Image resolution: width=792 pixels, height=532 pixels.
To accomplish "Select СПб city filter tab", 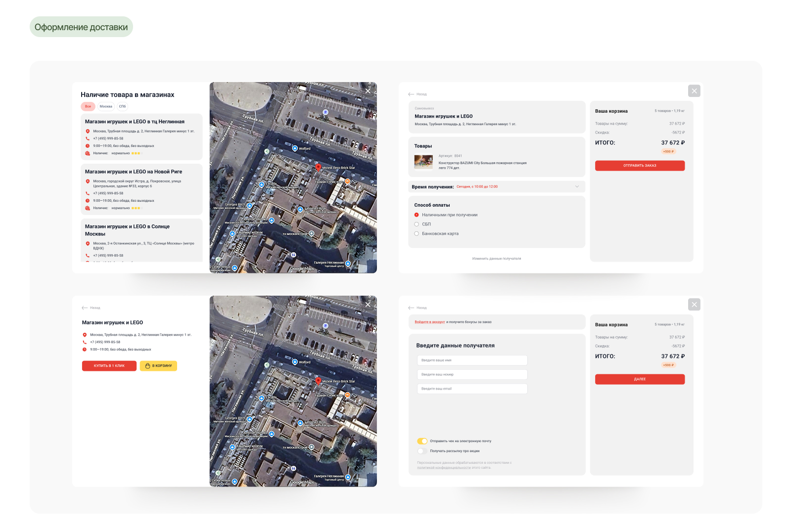I will (x=122, y=106).
